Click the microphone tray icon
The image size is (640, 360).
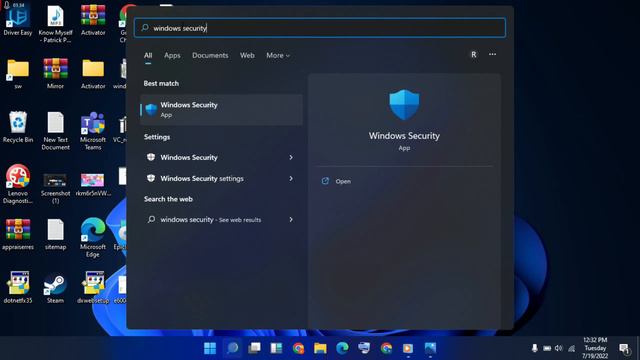pyautogui.click(x=535, y=348)
